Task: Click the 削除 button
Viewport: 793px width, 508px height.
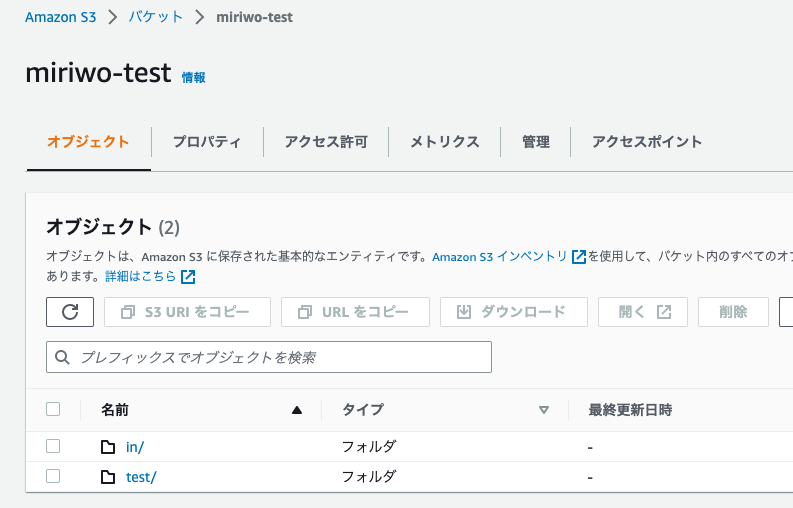Action: 733,312
